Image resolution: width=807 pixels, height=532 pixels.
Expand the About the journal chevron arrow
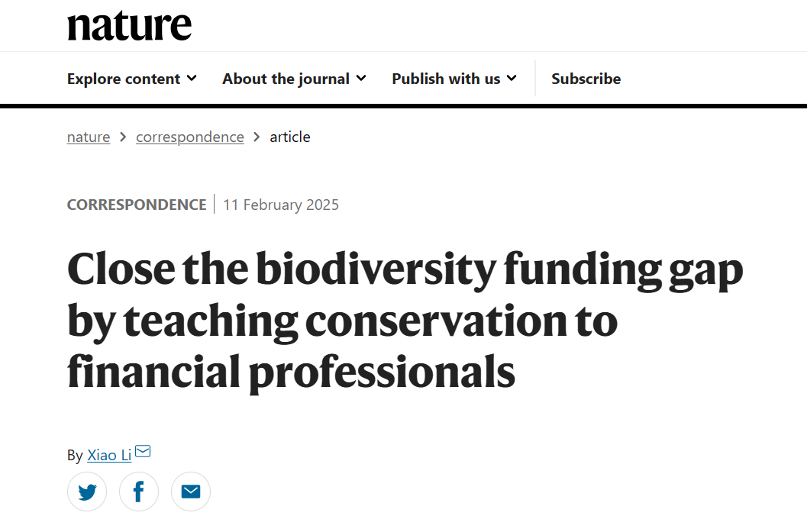coord(361,78)
